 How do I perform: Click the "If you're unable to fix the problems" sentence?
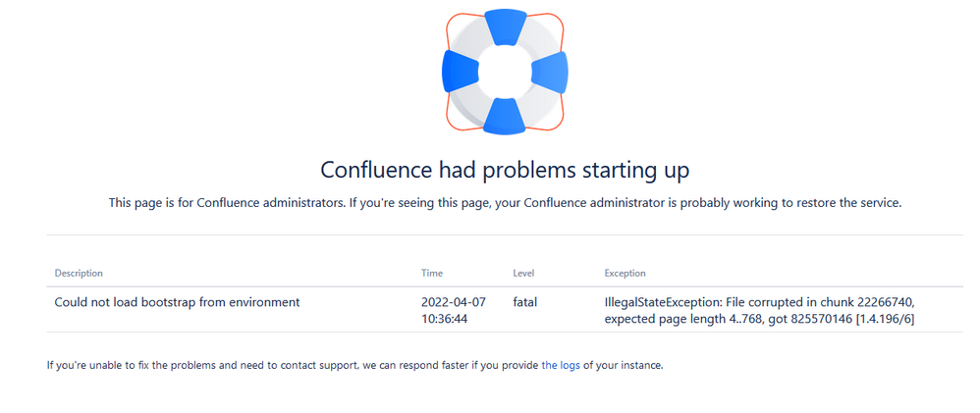coord(355,366)
